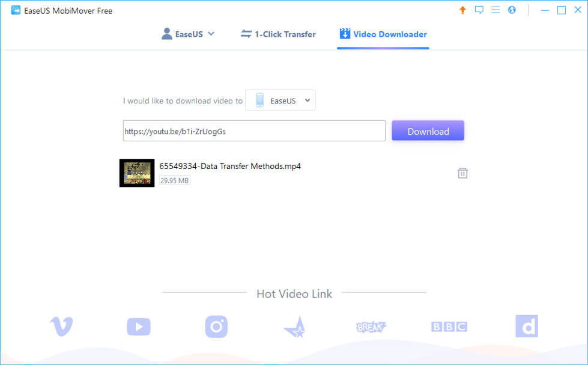Close the MobiMover window
Viewport: 588px width, 365px height.
[578, 10]
